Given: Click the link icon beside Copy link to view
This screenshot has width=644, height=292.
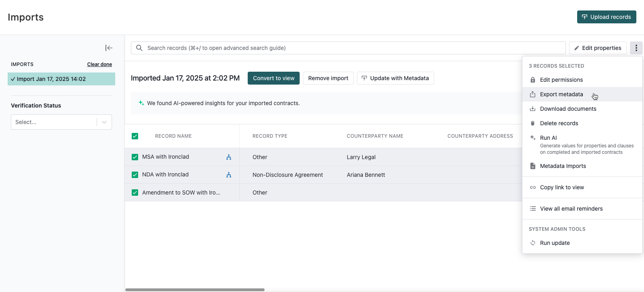Looking at the screenshot, I should 533,187.
